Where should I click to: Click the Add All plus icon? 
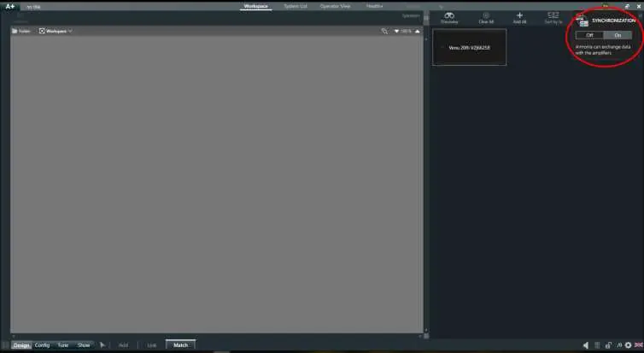519,15
